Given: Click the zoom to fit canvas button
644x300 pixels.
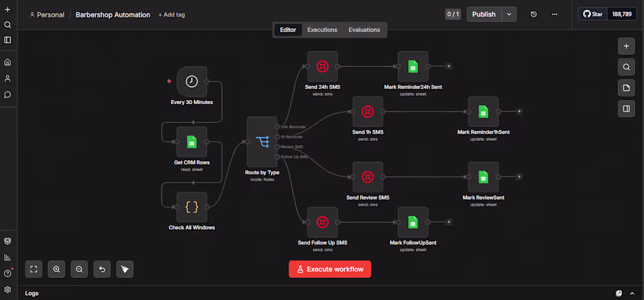Looking at the screenshot, I should 34,269.
